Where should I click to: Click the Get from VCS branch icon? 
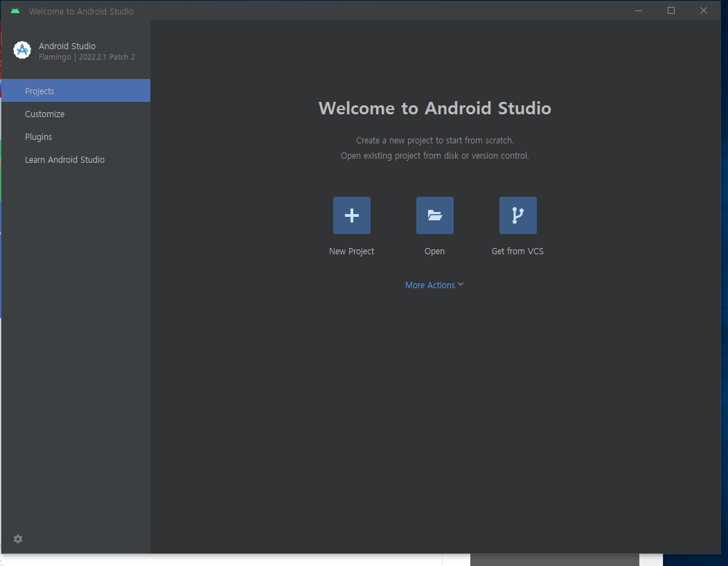[517, 215]
